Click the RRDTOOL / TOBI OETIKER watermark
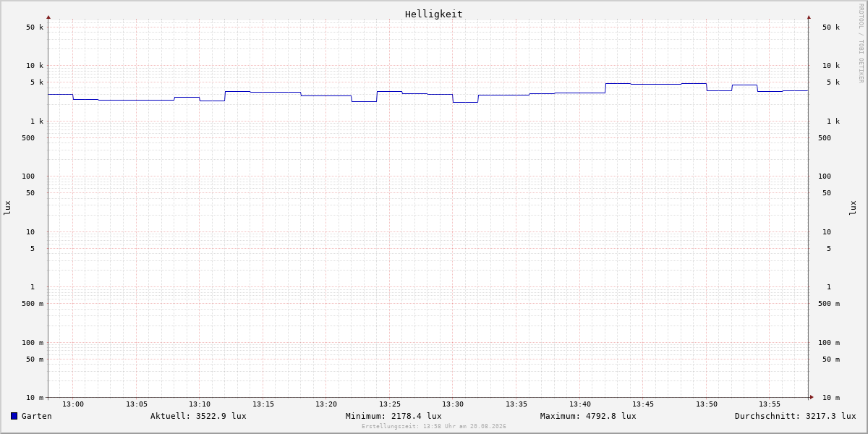Image resolution: width=868 pixels, height=434 pixels. (x=861, y=43)
